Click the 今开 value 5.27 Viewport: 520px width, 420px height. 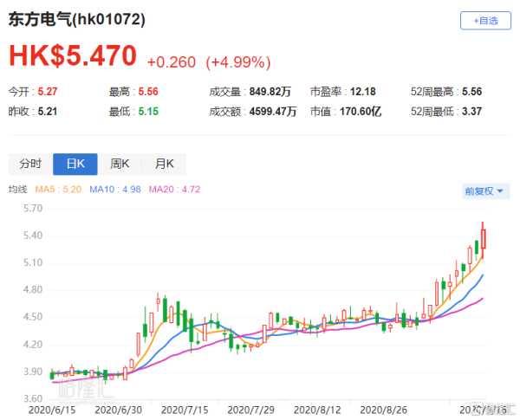point(48,92)
